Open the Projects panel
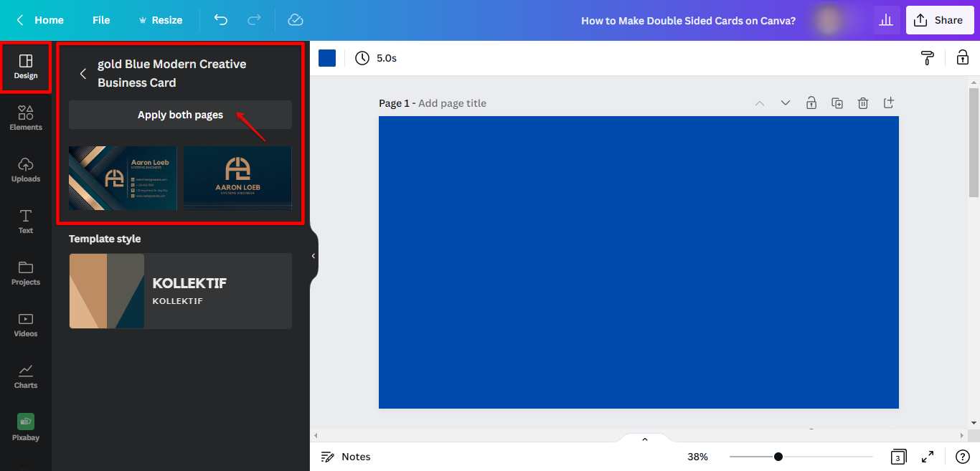The height and width of the screenshot is (471, 980). point(26,272)
